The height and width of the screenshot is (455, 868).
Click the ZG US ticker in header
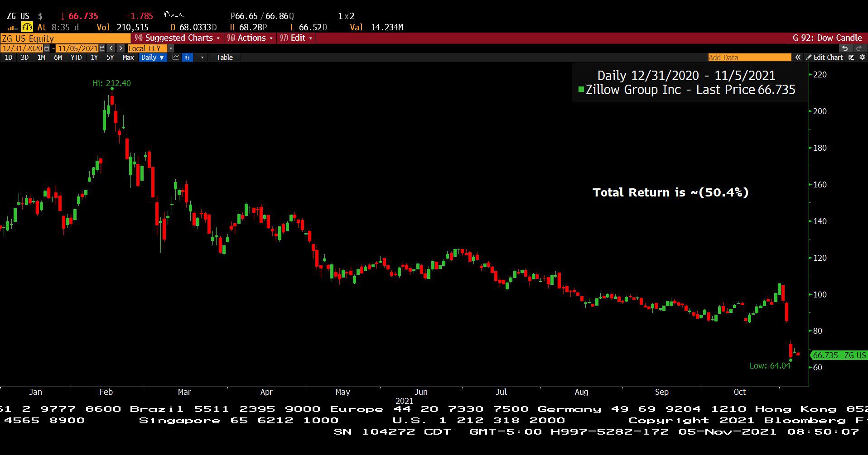click(x=18, y=16)
